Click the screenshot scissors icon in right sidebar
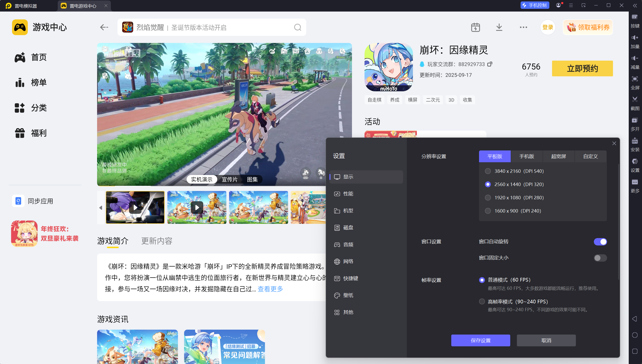 (635, 99)
